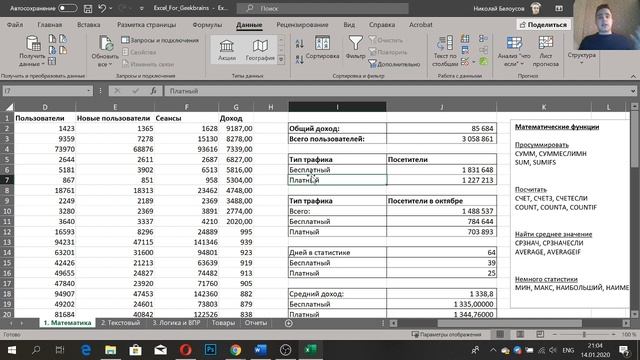The width and height of the screenshot is (640, 360).
Task: Click the Save icon in title bar
Action: point(87,8)
